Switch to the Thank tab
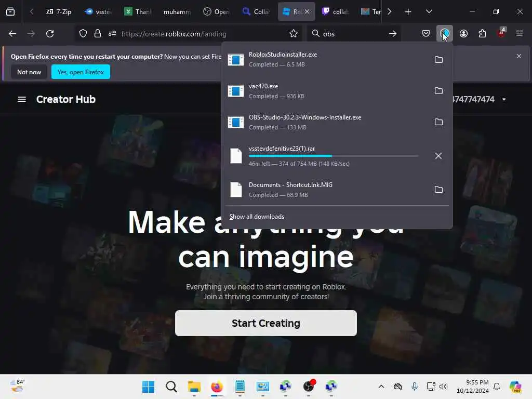Viewport: 532px width, 399px height. 137,11
